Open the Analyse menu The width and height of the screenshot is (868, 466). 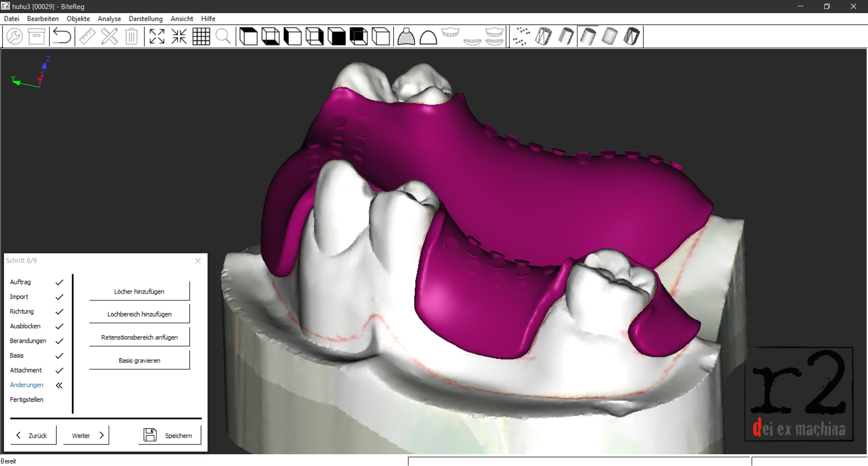point(109,19)
